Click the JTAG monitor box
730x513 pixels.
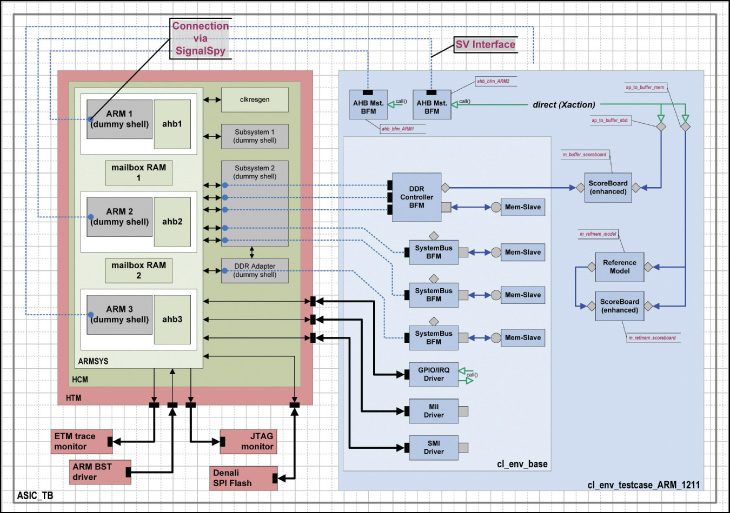click(249, 441)
